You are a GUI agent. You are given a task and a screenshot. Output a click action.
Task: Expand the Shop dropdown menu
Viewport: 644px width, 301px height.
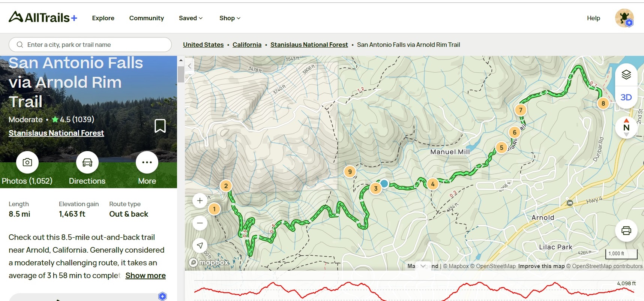coord(230,18)
